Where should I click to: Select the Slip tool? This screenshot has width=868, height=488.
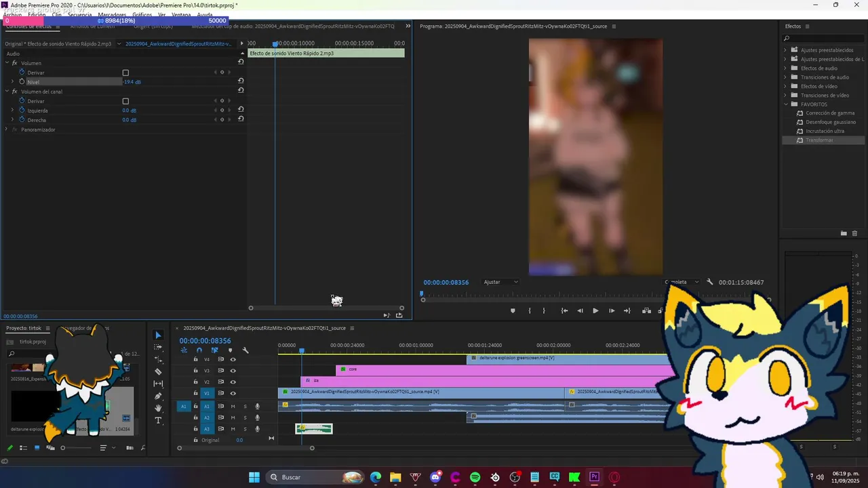pos(159,384)
